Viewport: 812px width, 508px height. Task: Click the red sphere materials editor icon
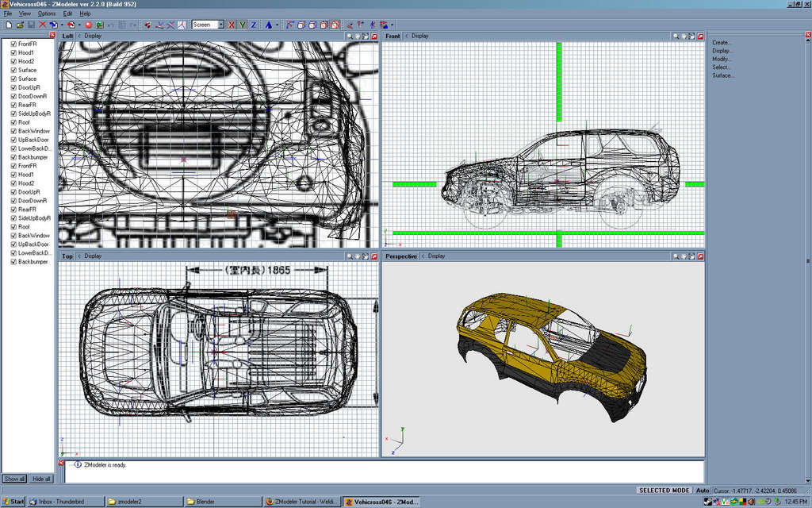coord(89,25)
